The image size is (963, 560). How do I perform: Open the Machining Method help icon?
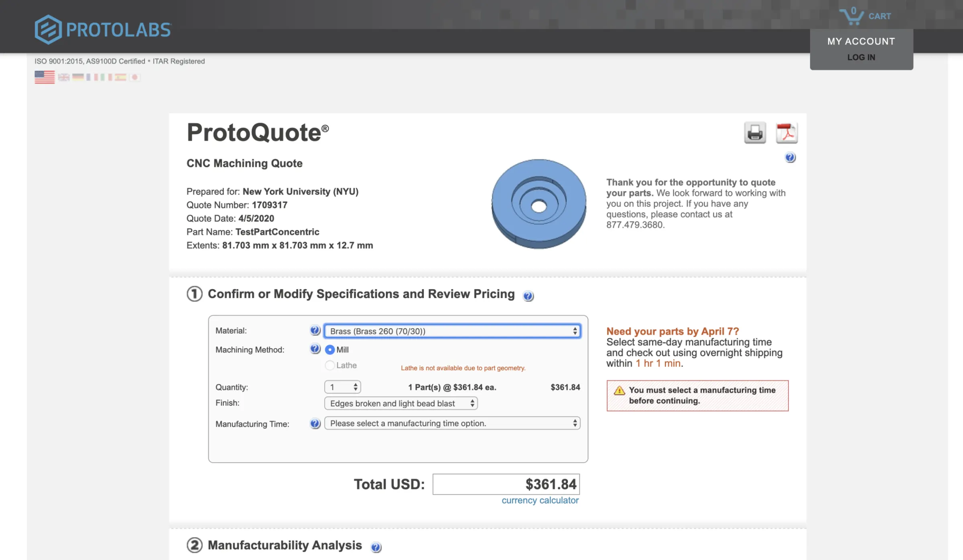pos(315,349)
